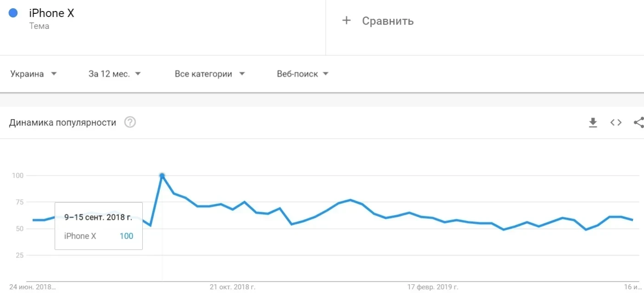Click the blue iPhone X color dot
The height and width of the screenshot is (293, 644).
(13, 13)
